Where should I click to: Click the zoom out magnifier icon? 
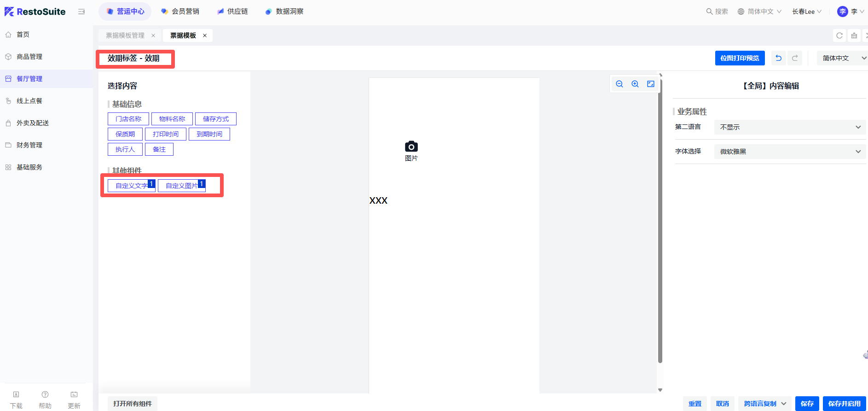[x=619, y=84]
